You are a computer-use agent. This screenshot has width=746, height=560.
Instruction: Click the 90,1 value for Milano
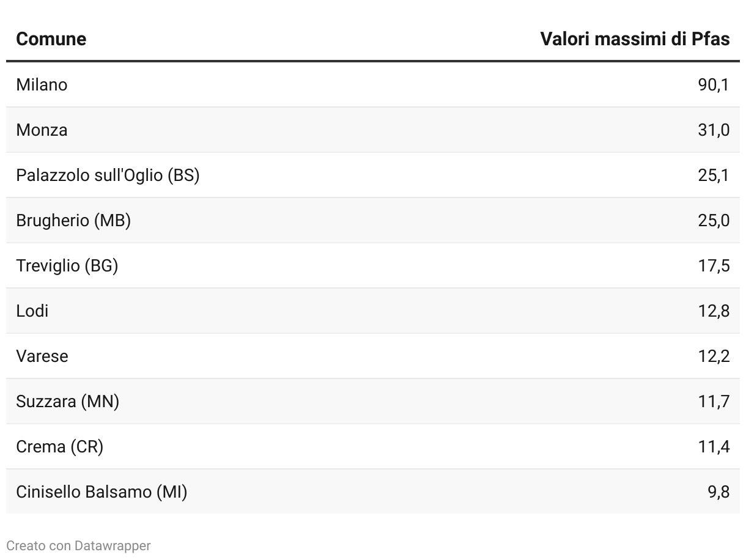click(x=714, y=84)
